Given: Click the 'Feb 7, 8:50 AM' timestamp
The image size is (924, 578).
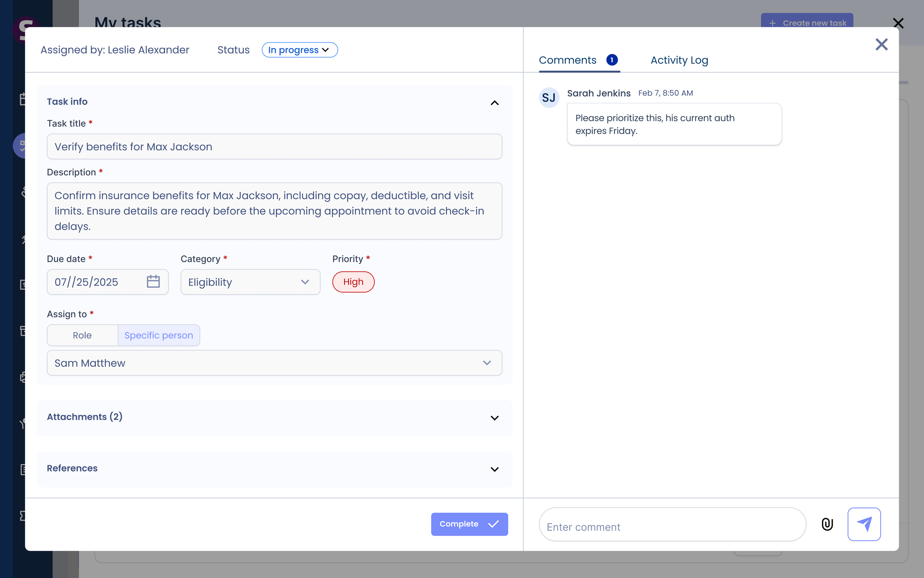Looking at the screenshot, I should coord(665,93).
